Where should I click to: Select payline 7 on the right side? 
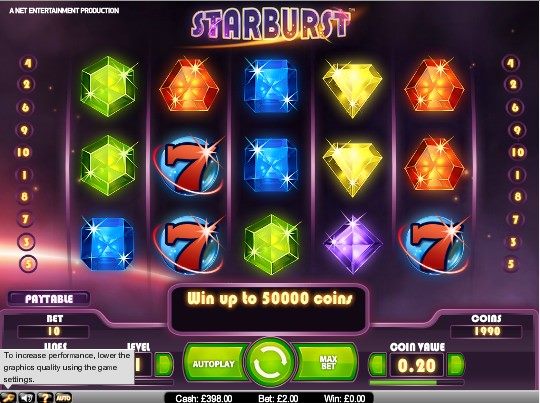tap(515, 219)
